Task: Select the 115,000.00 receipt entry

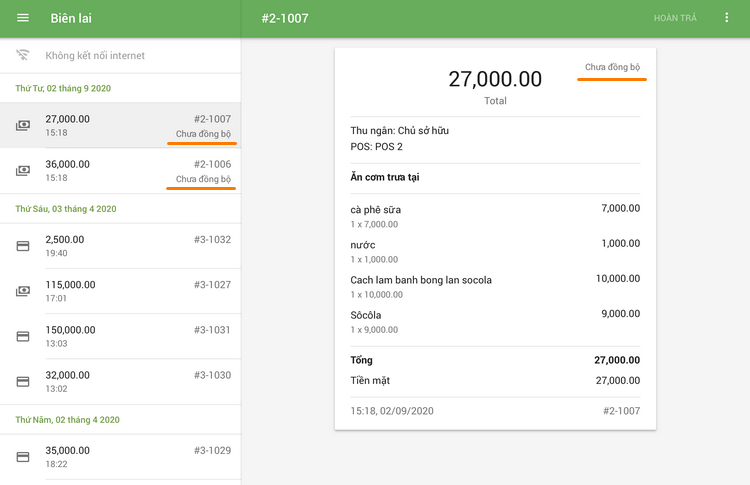Action: [120, 291]
